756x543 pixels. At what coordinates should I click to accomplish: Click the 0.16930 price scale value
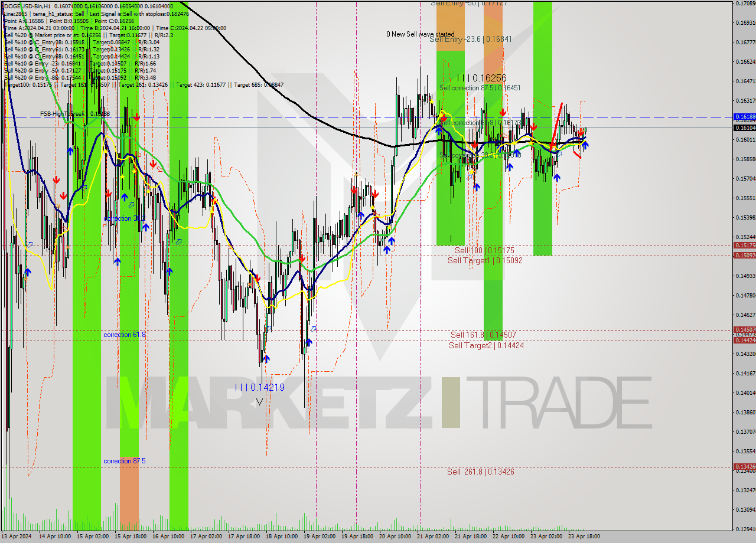(745, 22)
